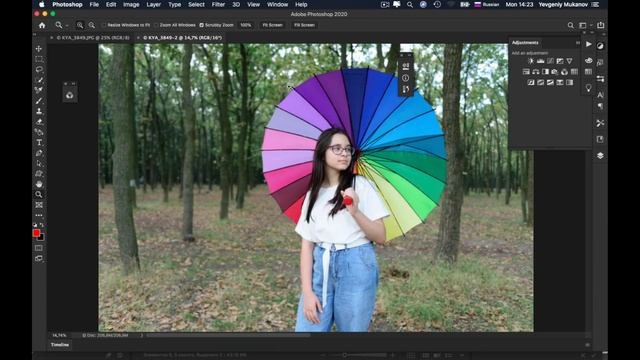
Task: Select the Eraser tool
Action: [39, 122]
